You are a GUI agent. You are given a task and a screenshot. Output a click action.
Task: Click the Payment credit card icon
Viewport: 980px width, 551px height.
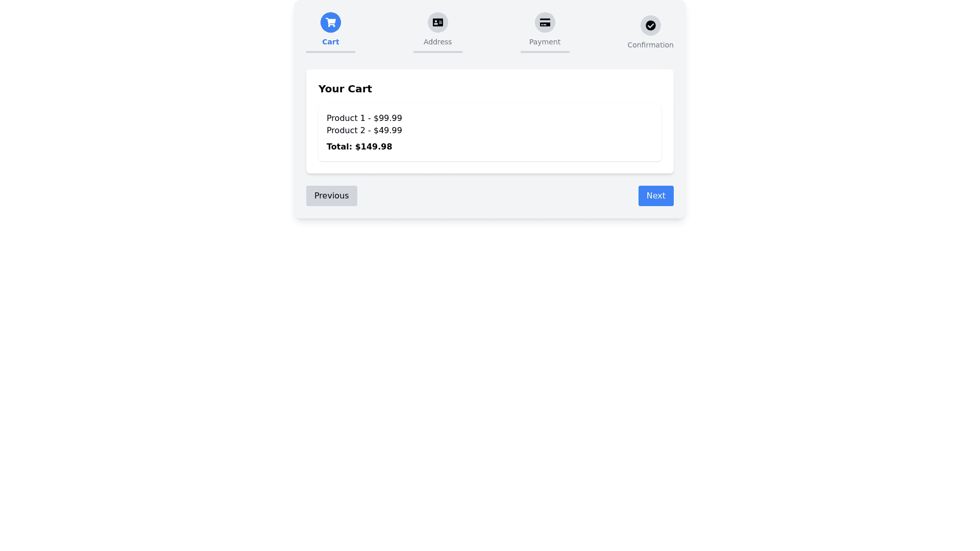tap(545, 22)
